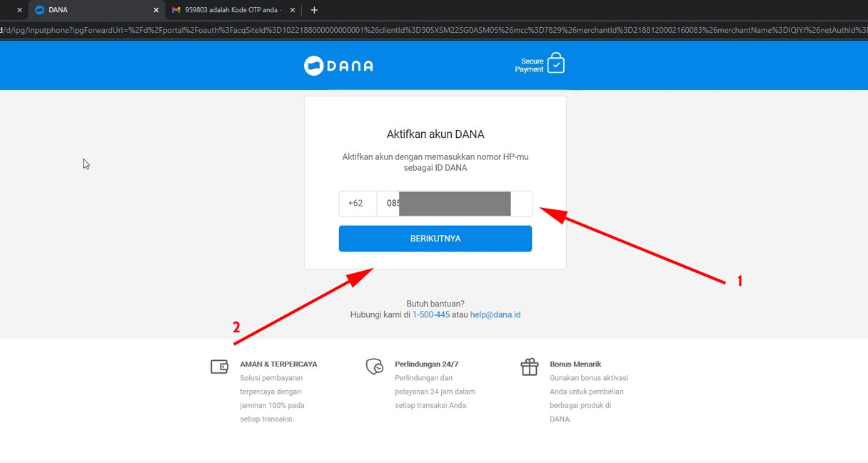Click the 'Aktifkan akun DANA' heading
Image resolution: width=868 pixels, height=463 pixels.
click(435, 134)
